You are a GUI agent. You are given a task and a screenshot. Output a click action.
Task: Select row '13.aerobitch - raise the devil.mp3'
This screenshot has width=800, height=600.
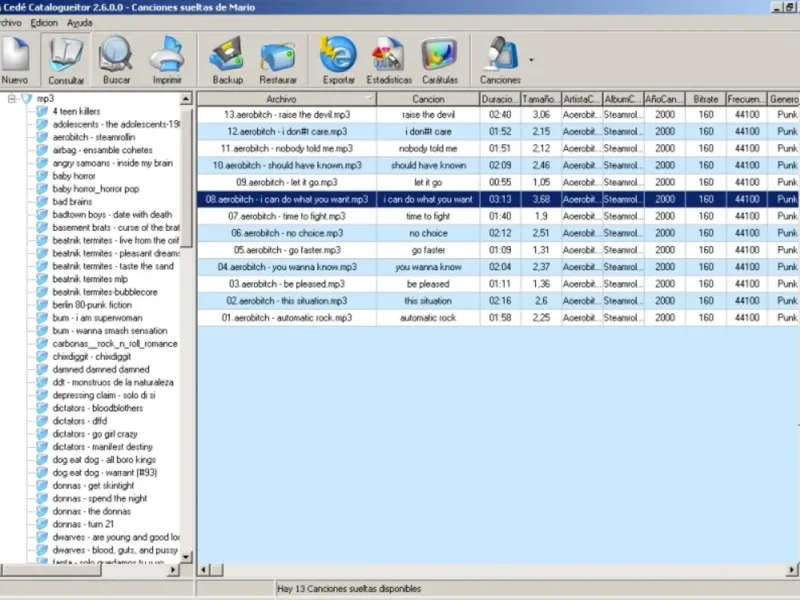click(286, 115)
